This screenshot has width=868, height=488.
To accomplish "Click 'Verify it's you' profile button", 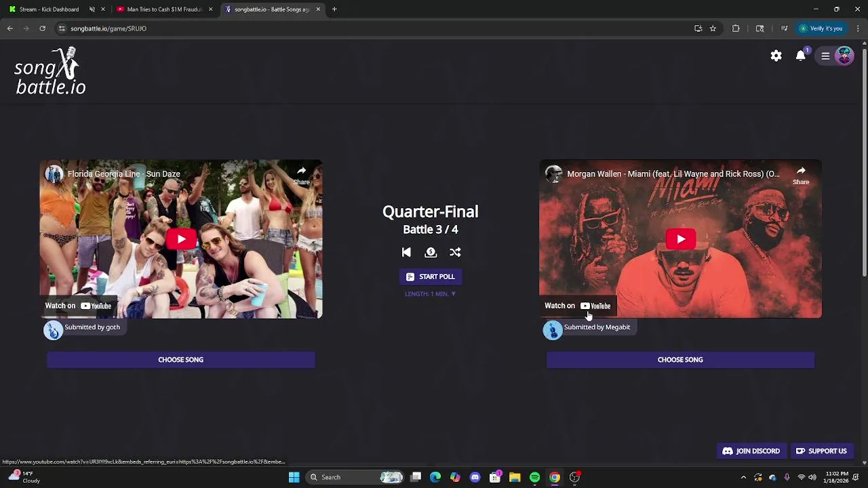I will point(821,28).
